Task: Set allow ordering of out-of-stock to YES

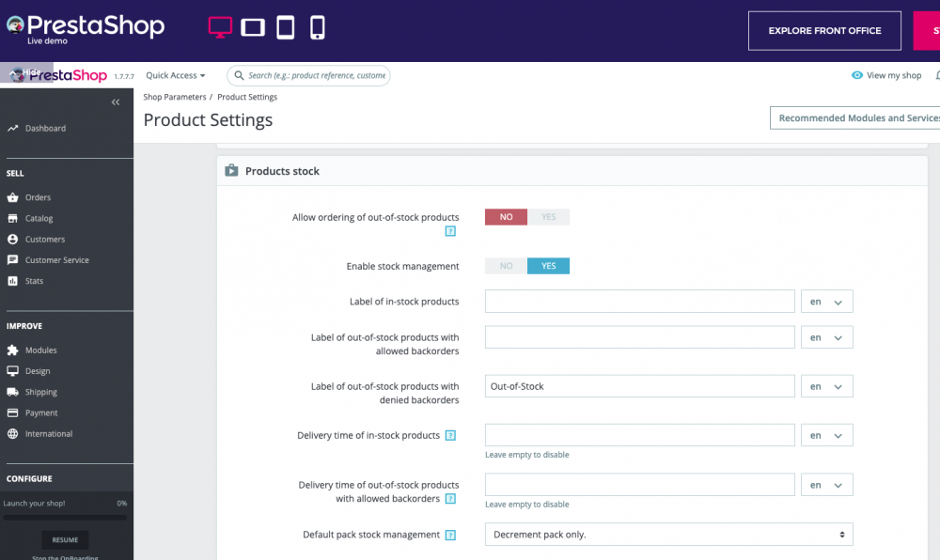Action: point(549,216)
